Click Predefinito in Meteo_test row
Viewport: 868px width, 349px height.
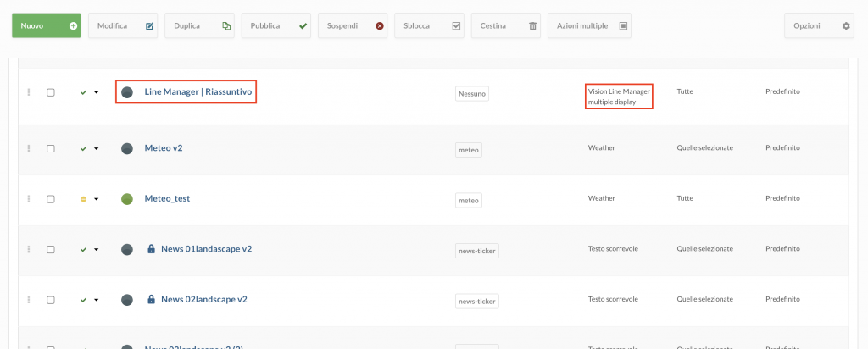(782, 198)
